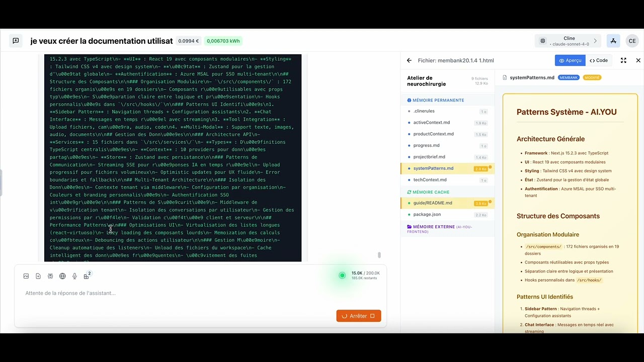This screenshot has width=644, height=362.
Task: Open the CE user avatar
Action: tap(632, 41)
